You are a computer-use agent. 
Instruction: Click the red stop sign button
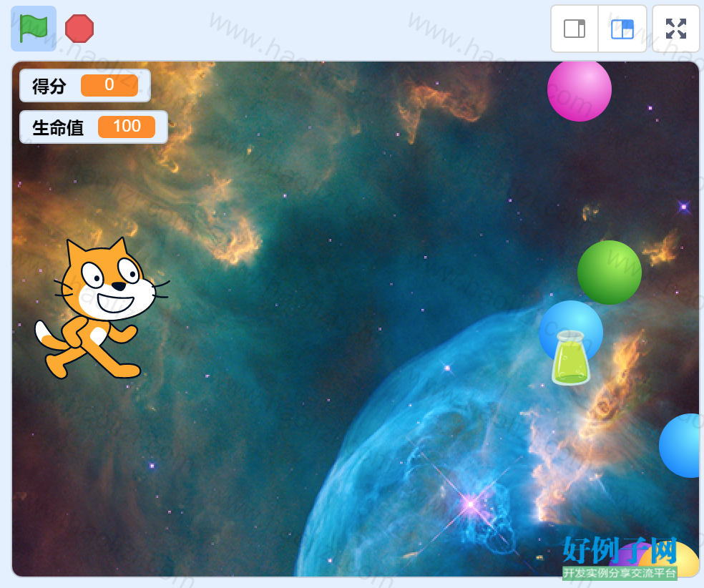[79, 29]
